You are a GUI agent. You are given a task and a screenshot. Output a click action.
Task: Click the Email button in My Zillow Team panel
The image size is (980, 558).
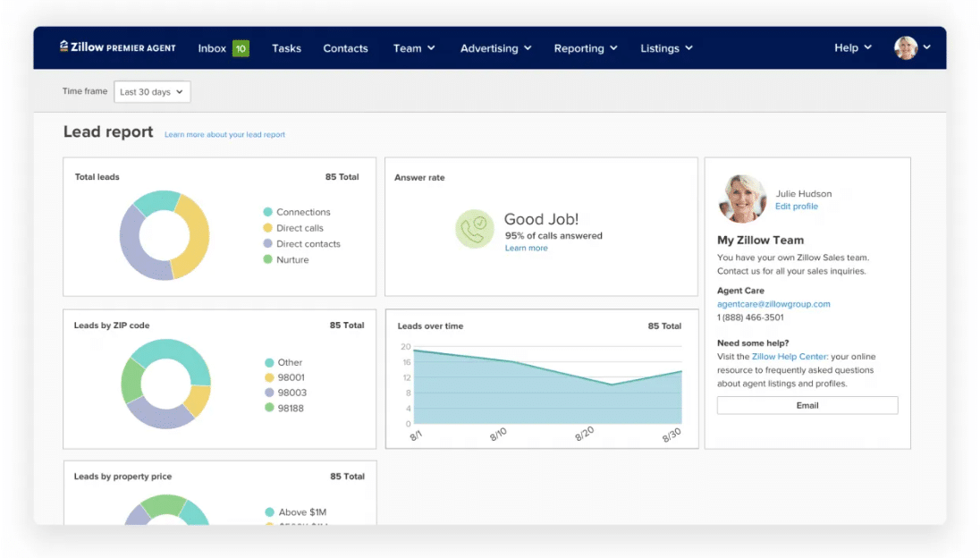coord(807,405)
